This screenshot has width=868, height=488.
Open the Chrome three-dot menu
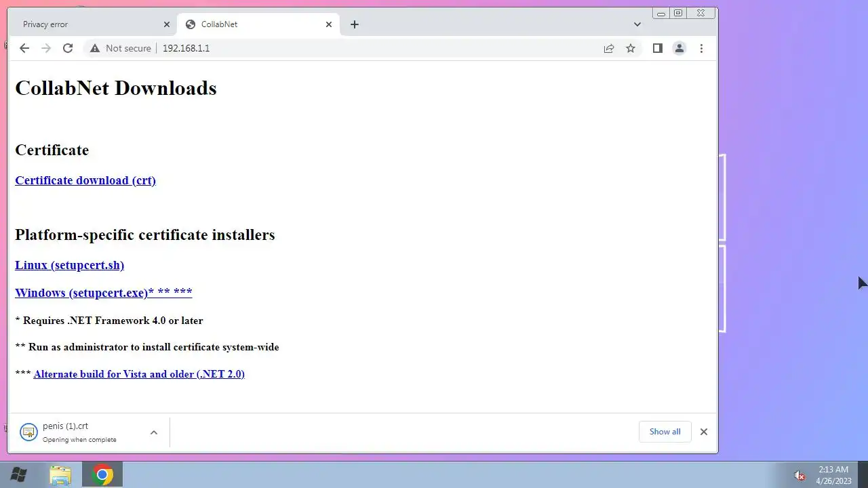[x=701, y=48]
